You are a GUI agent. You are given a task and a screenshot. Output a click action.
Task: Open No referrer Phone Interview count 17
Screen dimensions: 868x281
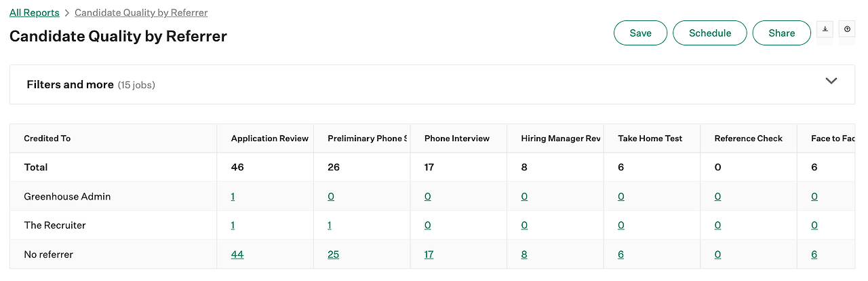point(429,255)
